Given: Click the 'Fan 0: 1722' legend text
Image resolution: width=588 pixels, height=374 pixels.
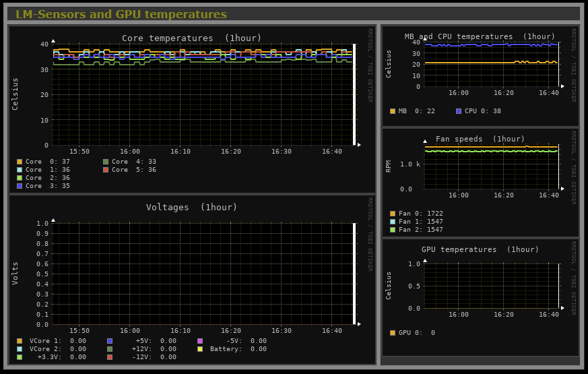Looking at the screenshot, I should (421, 214).
